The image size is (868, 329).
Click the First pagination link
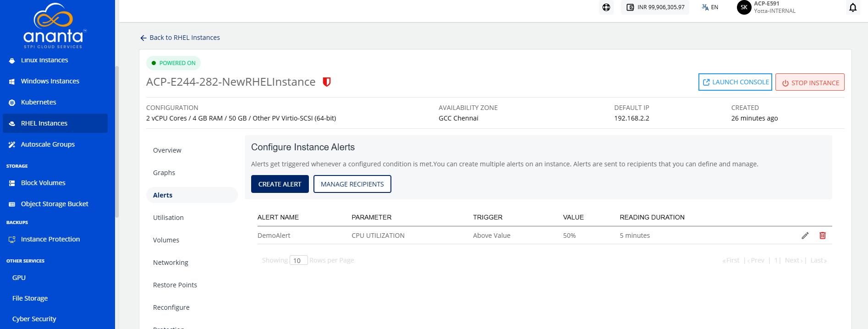click(731, 260)
